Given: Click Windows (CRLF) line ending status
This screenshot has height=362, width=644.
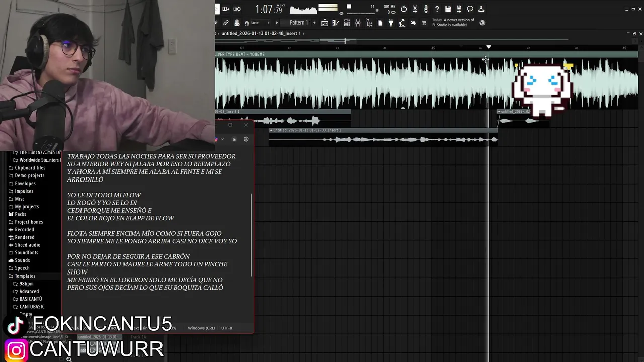Looking at the screenshot, I should (x=201, y=328).
